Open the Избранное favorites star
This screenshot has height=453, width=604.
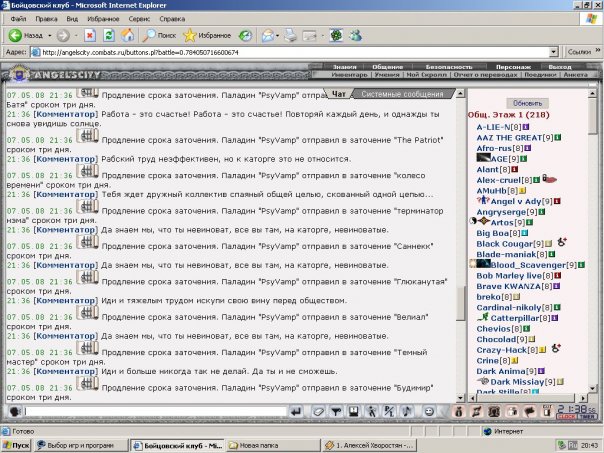point(207,36)
